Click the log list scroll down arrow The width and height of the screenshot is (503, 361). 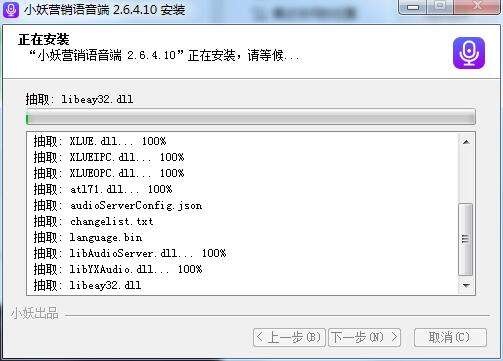pyautogui.click(x=466, y=286)
